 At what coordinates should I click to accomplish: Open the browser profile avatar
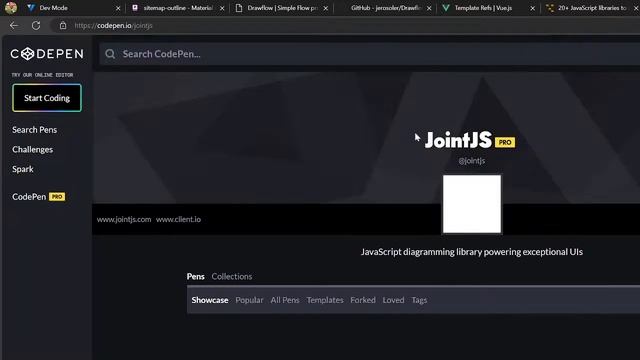(x=11, y=7)
